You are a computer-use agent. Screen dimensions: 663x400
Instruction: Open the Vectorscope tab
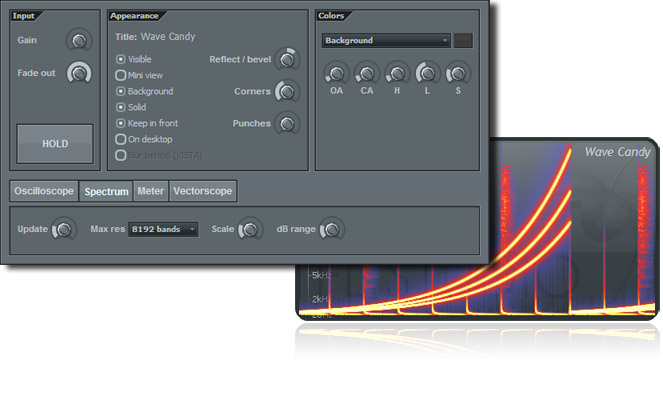203,190
